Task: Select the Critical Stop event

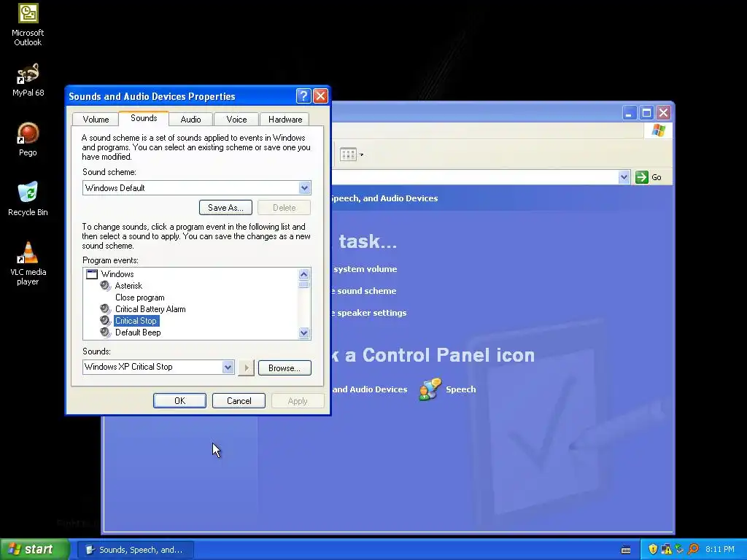Action: tap(136, 321)
